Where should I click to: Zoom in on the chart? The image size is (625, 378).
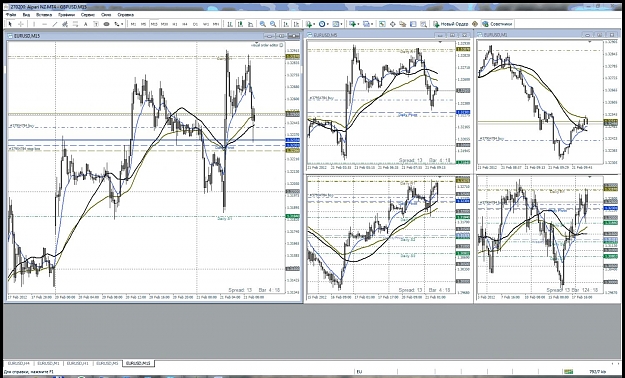pyautogui.click(x=263, y=24)
